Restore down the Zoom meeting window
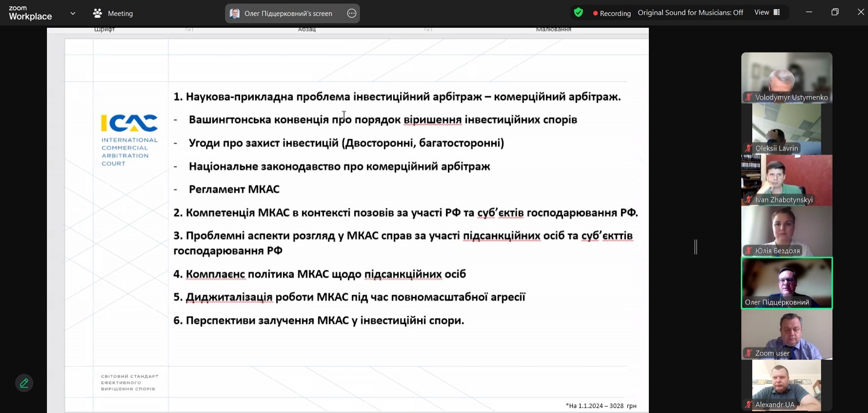The image size is (868, 413). pos(835,12)
